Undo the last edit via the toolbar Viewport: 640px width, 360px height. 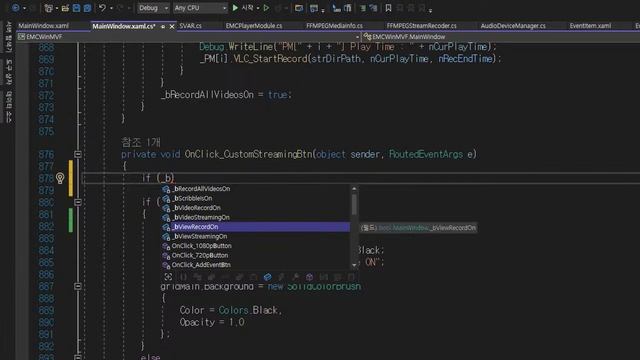[x=102, y=8]
